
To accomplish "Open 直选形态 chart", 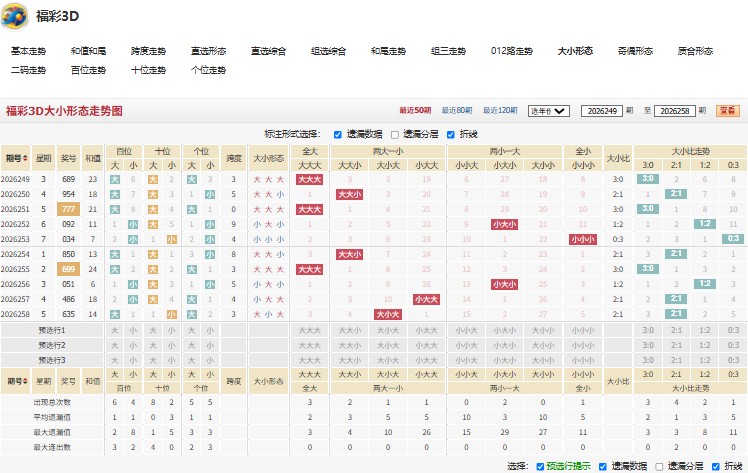I will (x=208, y=51).
